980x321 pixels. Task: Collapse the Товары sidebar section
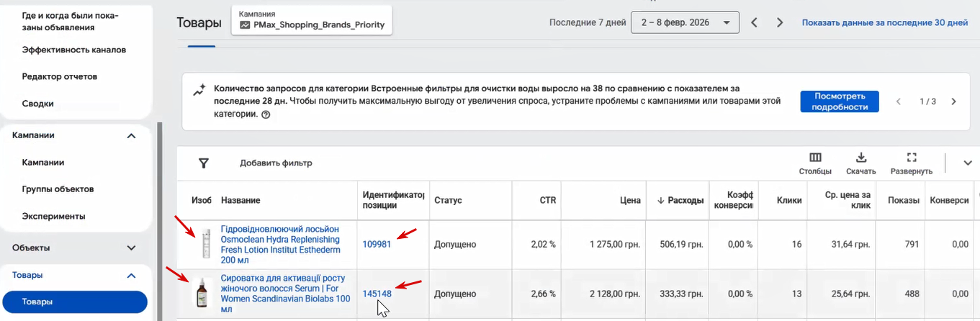pos(131,275)
